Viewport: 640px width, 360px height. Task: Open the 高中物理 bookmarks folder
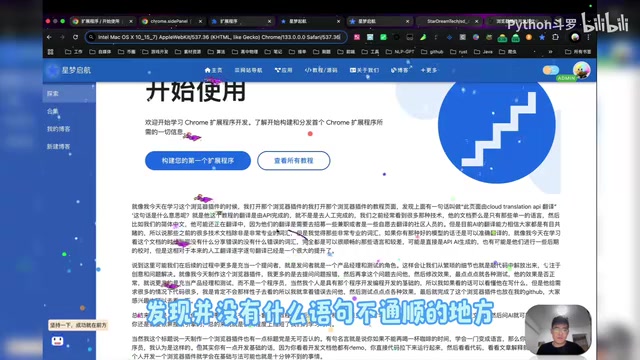click(x=245, y=52)
